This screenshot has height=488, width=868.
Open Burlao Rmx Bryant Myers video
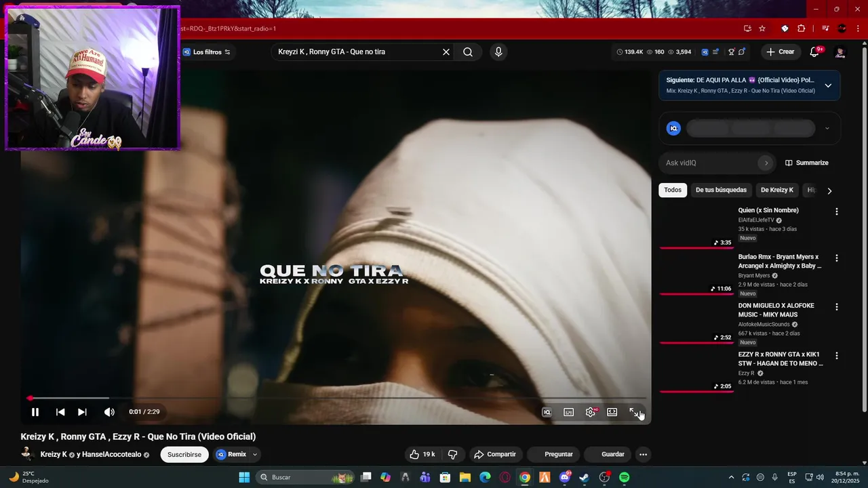tap(778, 262)
